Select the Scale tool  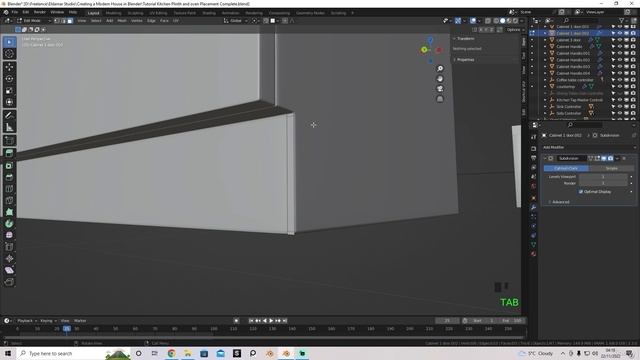[x=9, y=91]
